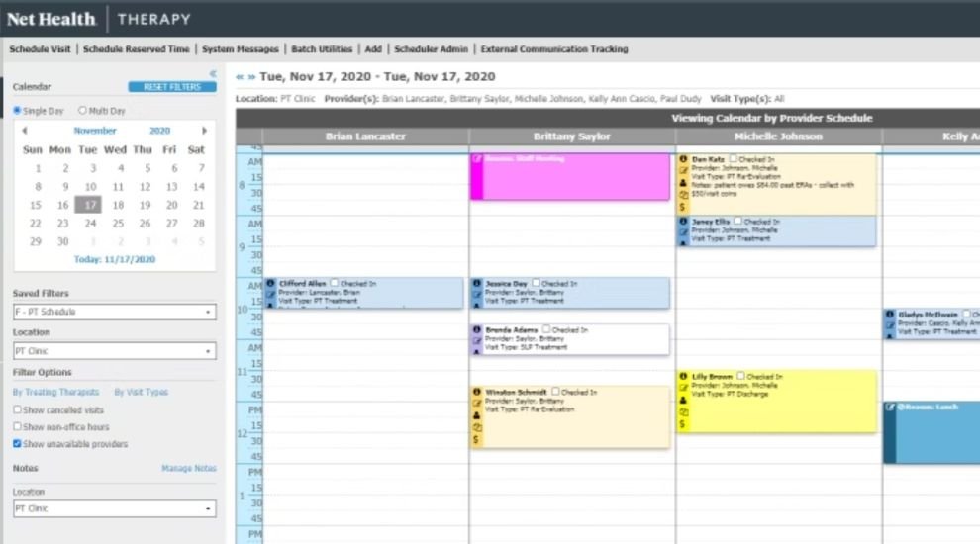This screenshot has width=980, height=544.
Task: Select the Single Day radio button
Action: [17, 111]
